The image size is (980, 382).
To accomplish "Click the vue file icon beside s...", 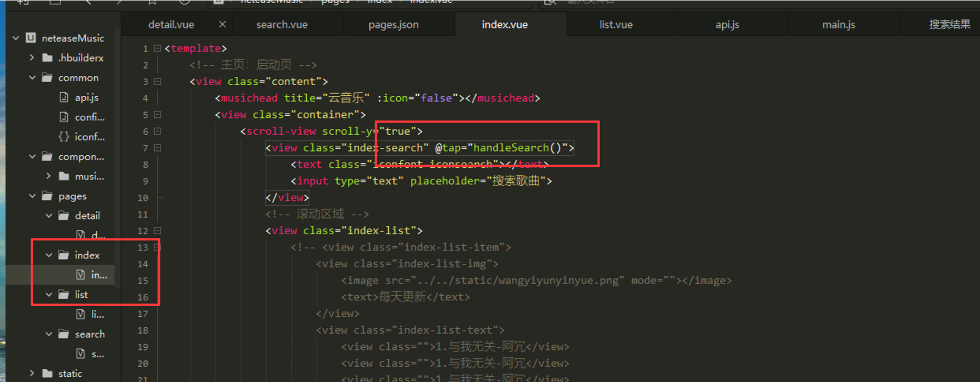I will click(x=80, y=354).
